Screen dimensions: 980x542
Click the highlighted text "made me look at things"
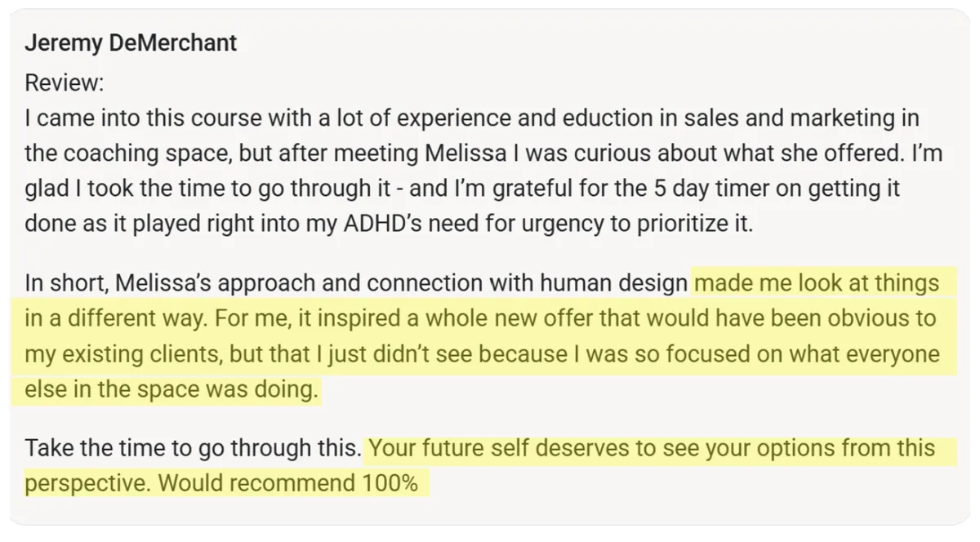click(x=817, y=283)
